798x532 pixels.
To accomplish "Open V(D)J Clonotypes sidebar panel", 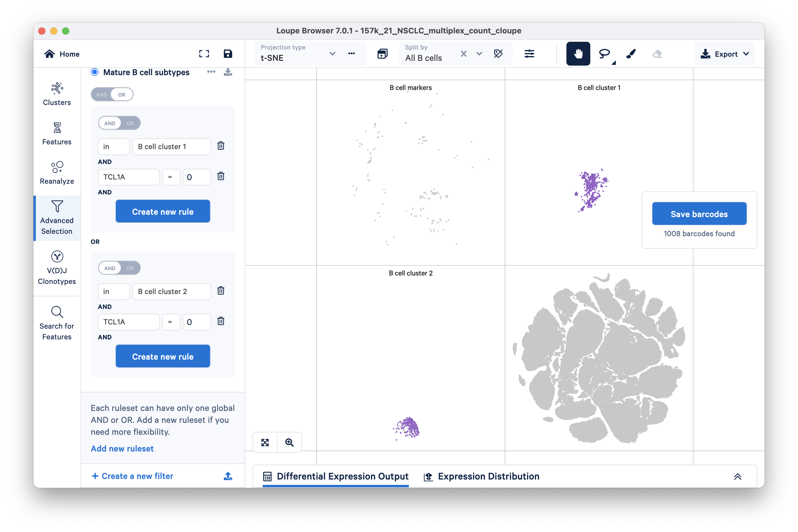I will click(57, 268).
